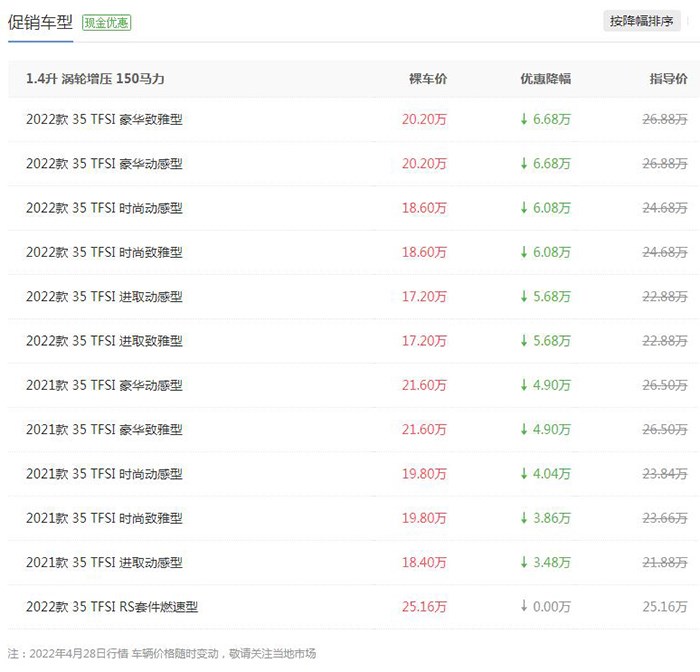Click the 1.4升 涡轮增压 150马力 group header
This screenshot has width=700, height=672.
pos(95,79)
